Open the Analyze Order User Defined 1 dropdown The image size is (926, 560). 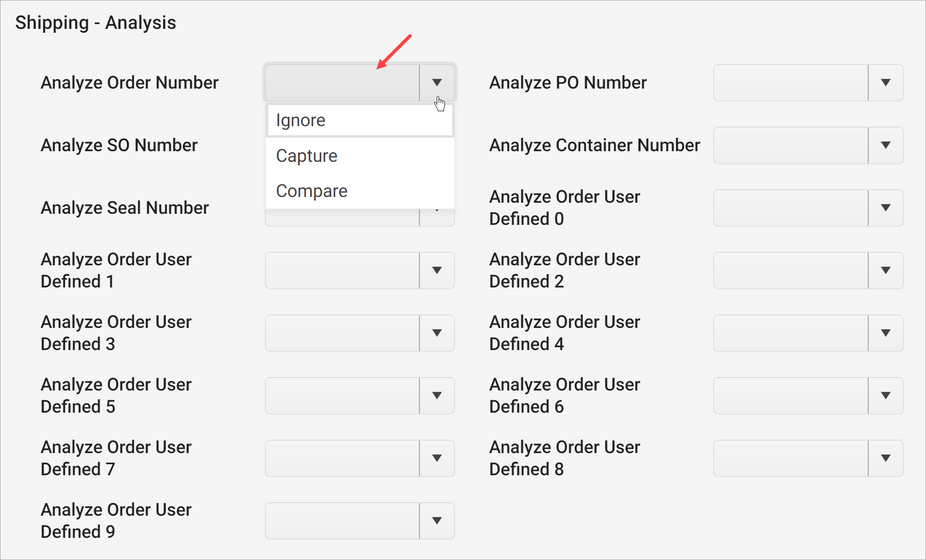pos(437,270)
